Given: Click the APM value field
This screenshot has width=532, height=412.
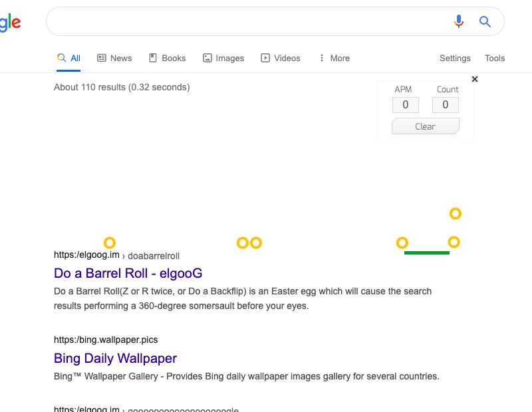Looking at the screenshot, I should tap(405, 104).
